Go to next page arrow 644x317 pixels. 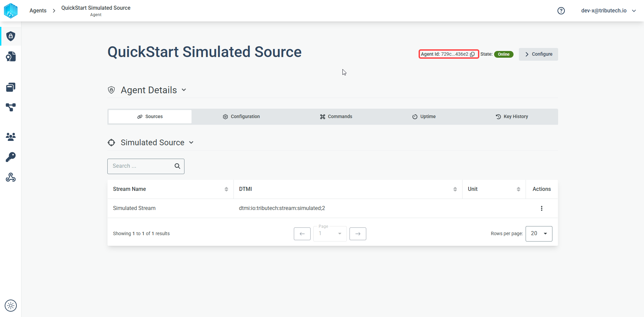coord(358,234)
